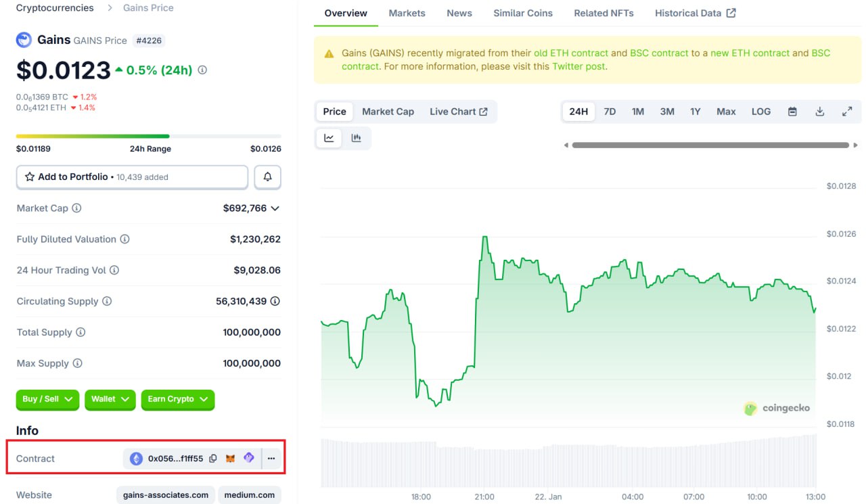This screenshot has width=866, height=504.
Task: Open the calendar date range picker
Action: tap(792, 112)
